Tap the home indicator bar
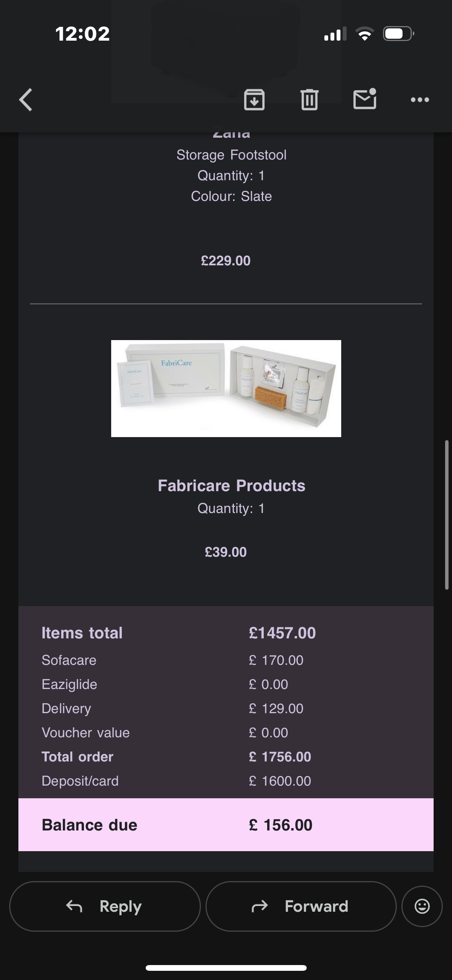 tap(226, 968)
